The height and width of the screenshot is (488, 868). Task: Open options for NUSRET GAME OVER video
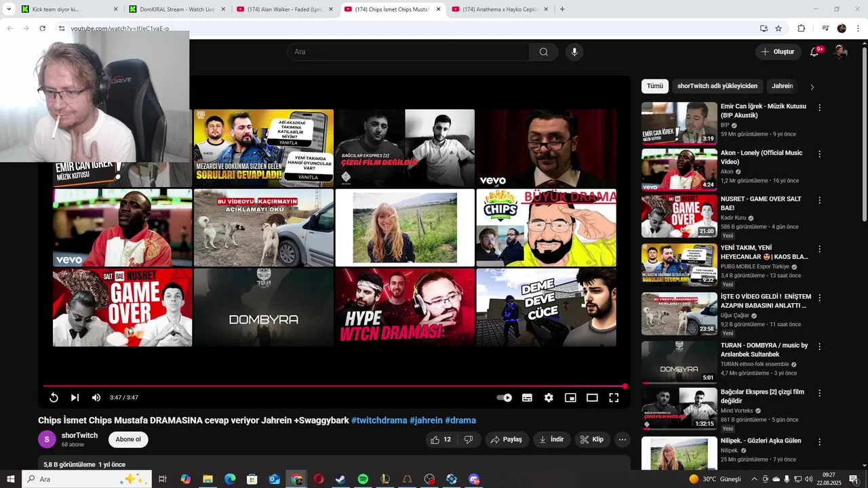pos(819,200)
